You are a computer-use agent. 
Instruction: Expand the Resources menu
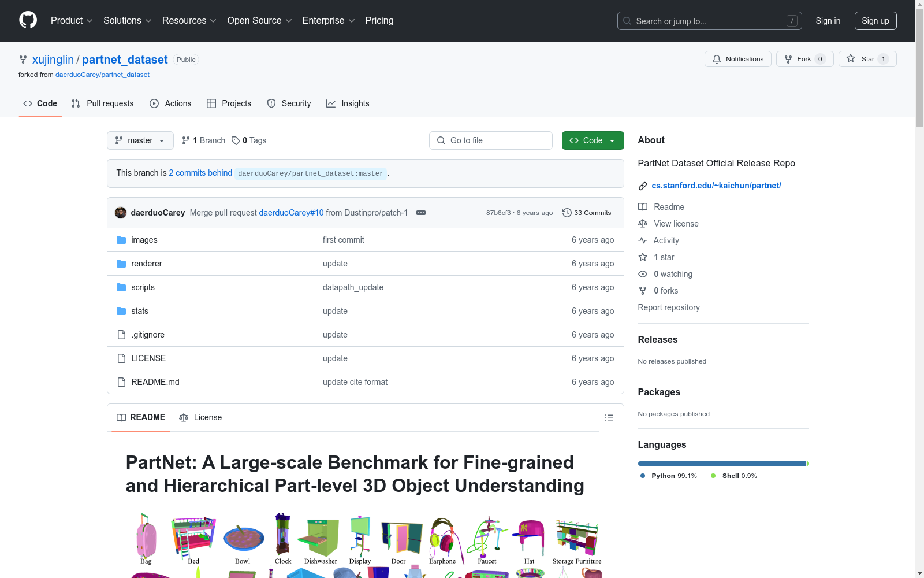pyautogui.click(x=189, y=20)
